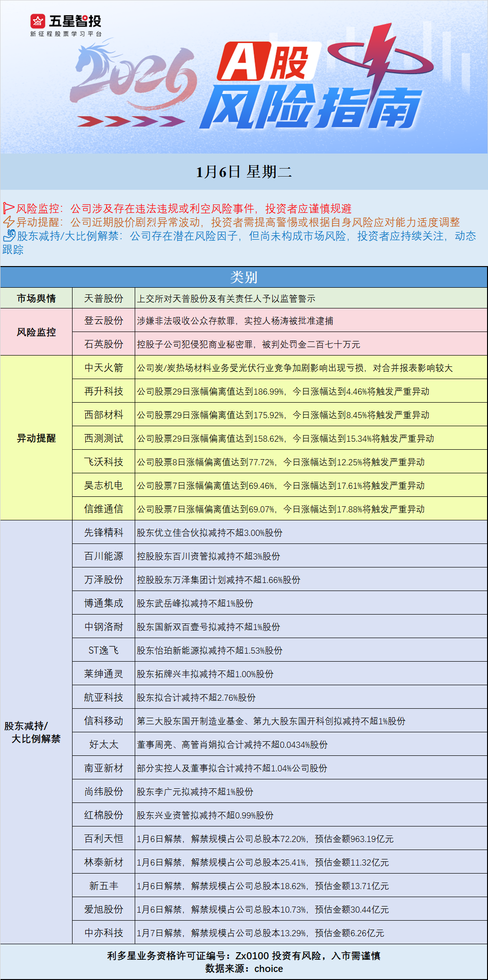488x980 pixels.
Task: Click stock name 万泽股份
Action: [104, 580]
